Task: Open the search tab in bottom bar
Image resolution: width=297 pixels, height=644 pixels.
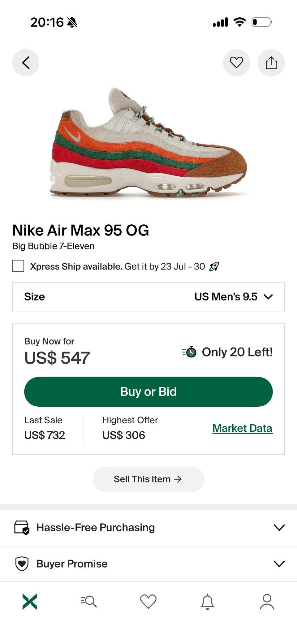Action: point(89,602)
